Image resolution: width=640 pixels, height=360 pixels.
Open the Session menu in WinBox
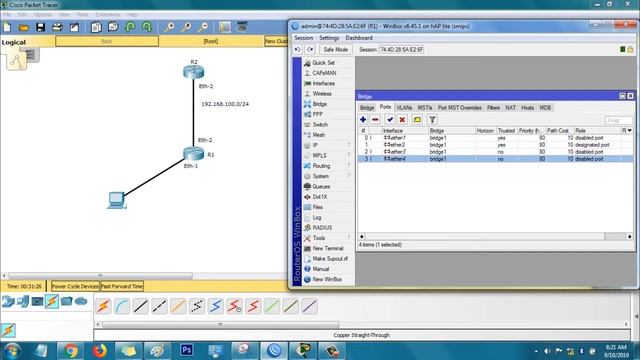point(304,38)
